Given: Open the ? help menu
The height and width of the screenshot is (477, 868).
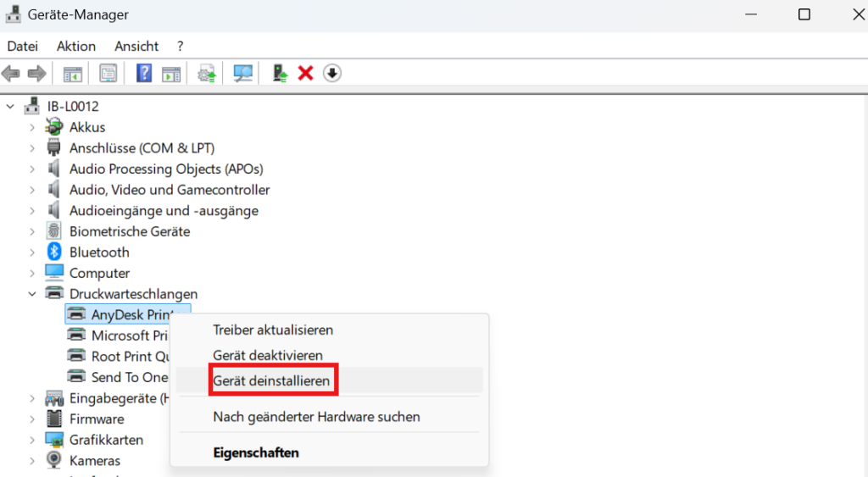Looking at the screenshot, I should pos(180,46).
